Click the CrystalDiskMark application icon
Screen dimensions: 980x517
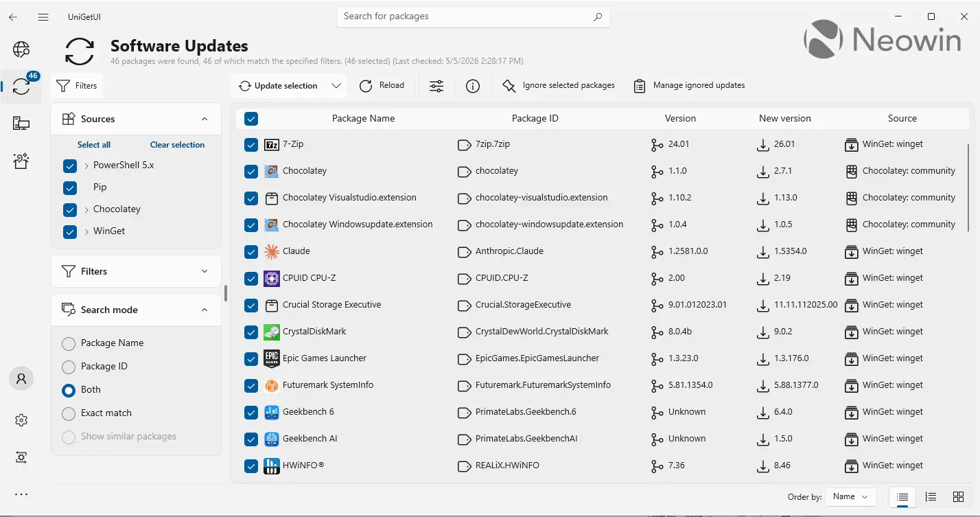[x=272, y=332]
